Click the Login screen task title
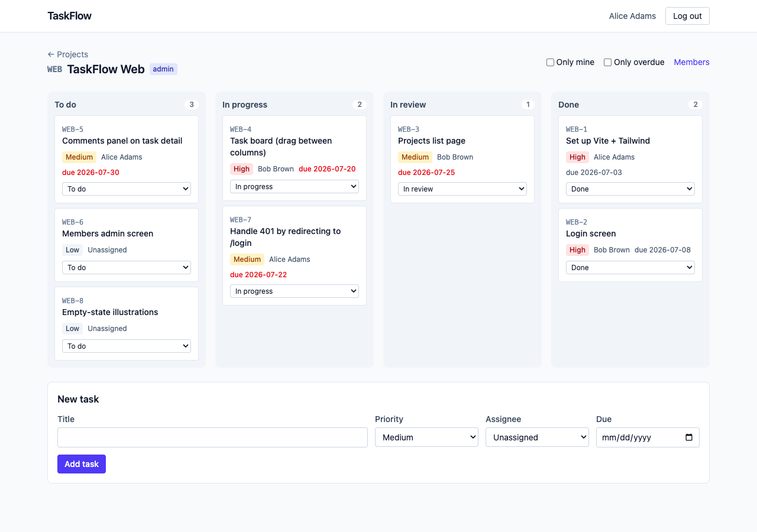This screenshot has width=757, height=532. pyautogui.click(x=591, y=233)
